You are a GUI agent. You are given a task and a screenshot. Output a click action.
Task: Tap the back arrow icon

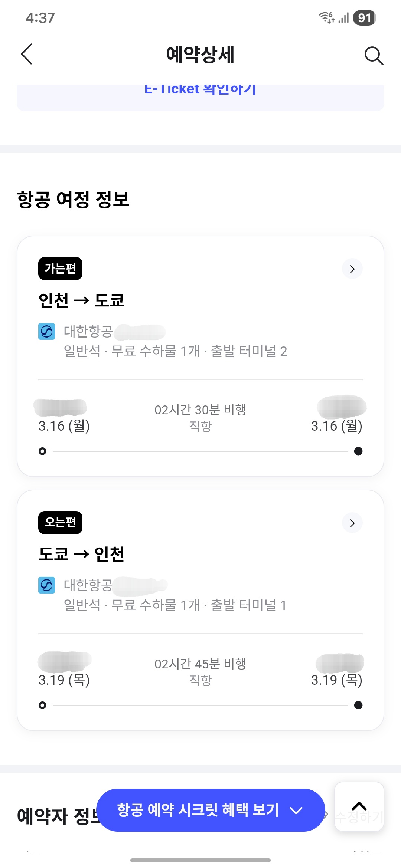pyautogui.click(x=27, y=54)
